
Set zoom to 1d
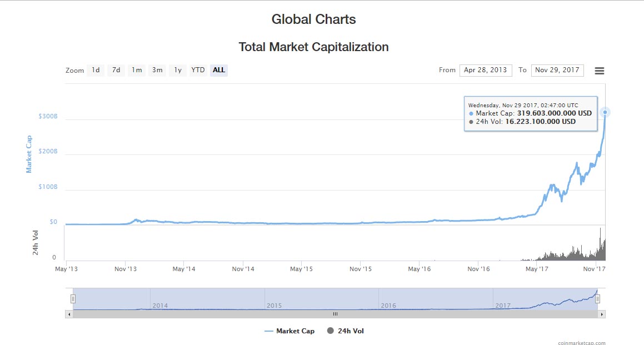(x=96, y=70)
